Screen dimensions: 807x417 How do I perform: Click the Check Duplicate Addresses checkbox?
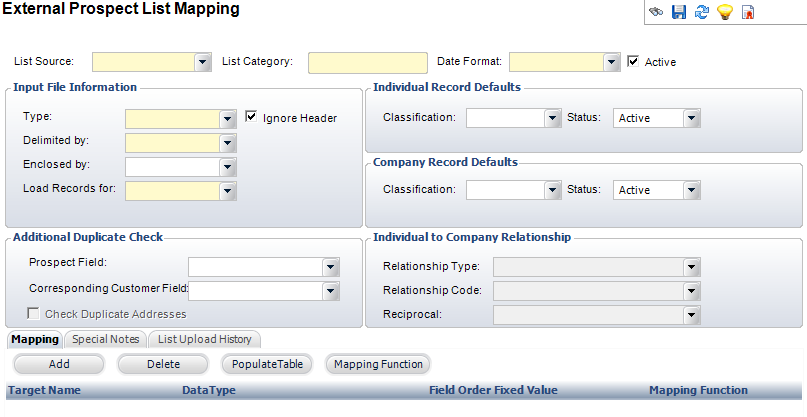[x=35, y=314]
